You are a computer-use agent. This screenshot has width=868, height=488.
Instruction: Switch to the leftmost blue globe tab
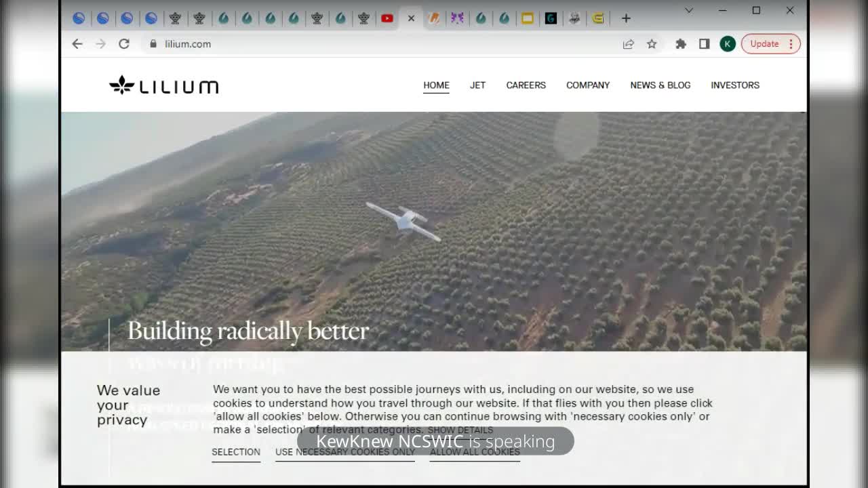pos(79,19)
